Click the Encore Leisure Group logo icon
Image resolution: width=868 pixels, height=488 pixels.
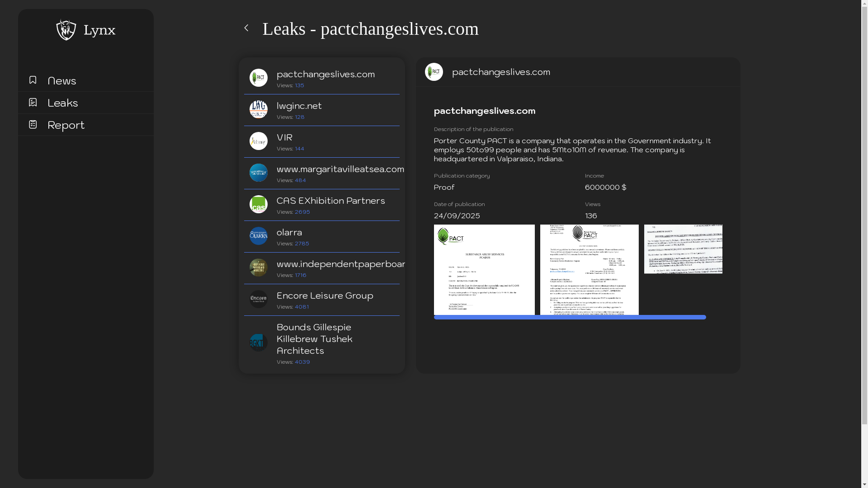pos(259,299)
